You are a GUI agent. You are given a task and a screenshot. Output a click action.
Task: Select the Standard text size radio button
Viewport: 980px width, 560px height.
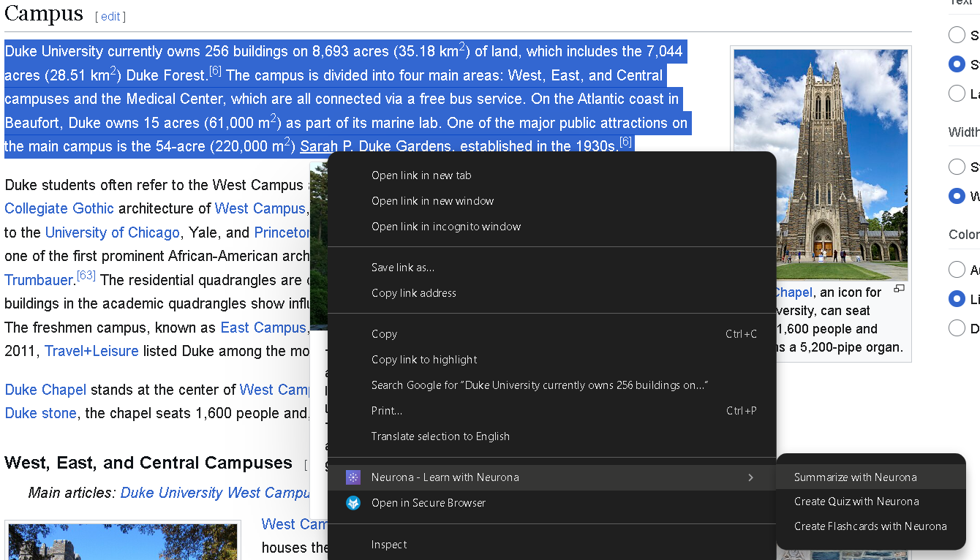(957, 64)
